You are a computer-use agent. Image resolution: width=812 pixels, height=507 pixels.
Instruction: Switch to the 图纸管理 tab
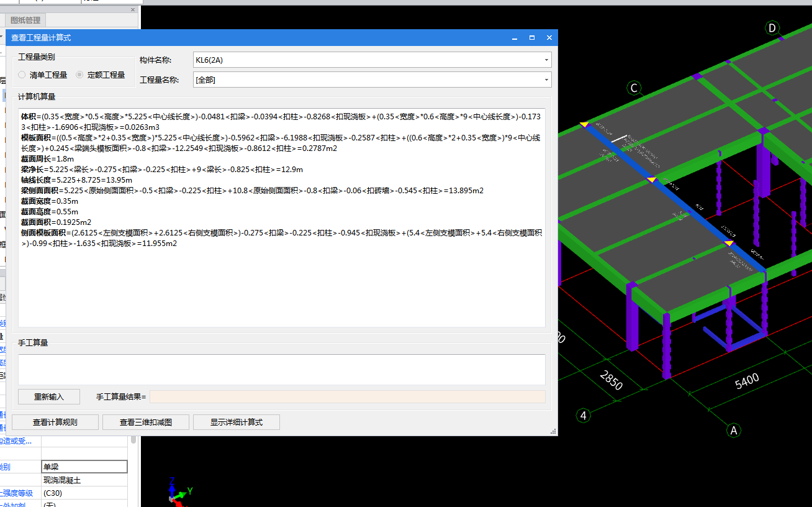[25, 21]
